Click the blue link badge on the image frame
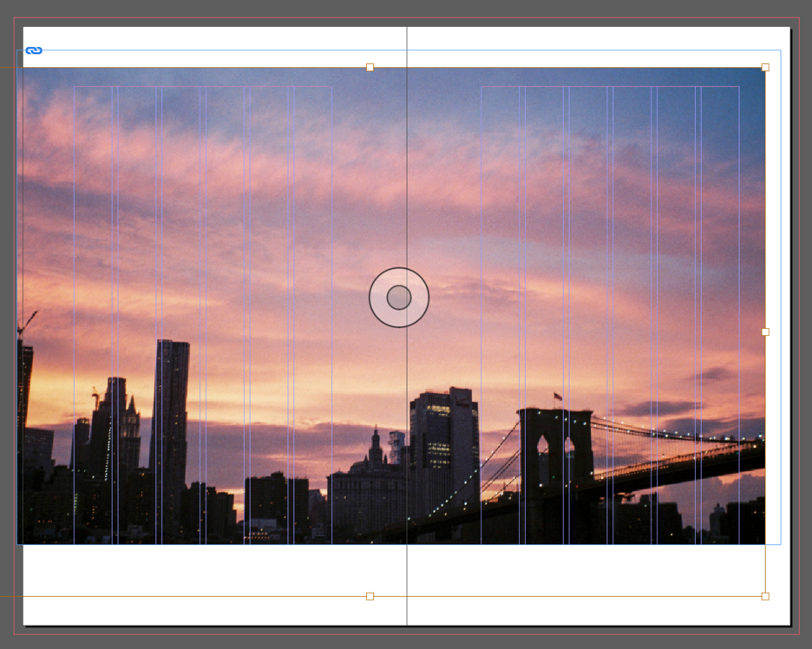This screenshot has height=649, width=812. click(x=34, y=50)
